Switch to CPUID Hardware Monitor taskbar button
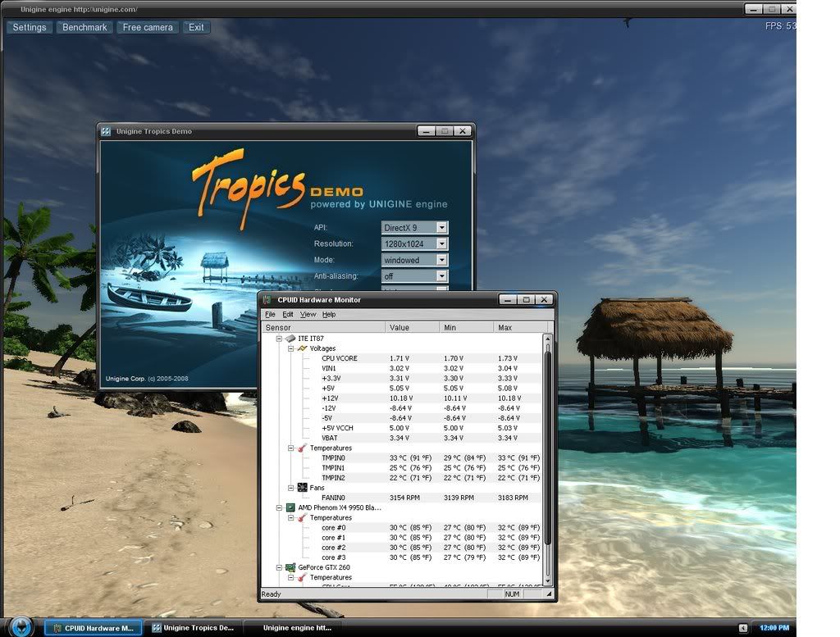 tap(94, 628)
